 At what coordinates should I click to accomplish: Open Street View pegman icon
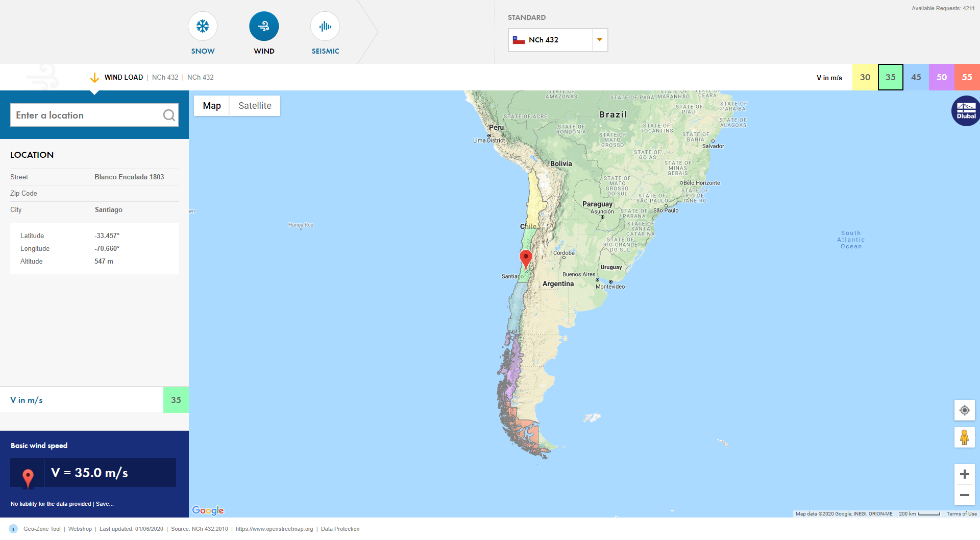964,437
